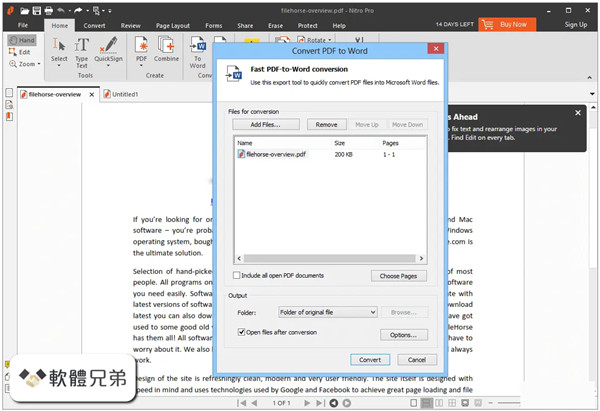Click the next view round button

pos(347,403)
